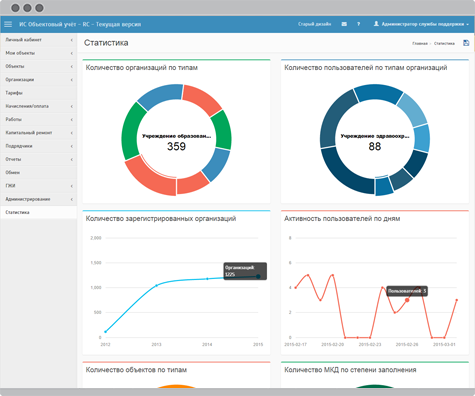
Task: Open the ГЖИ sidebar menu
Action: (39, 186)
